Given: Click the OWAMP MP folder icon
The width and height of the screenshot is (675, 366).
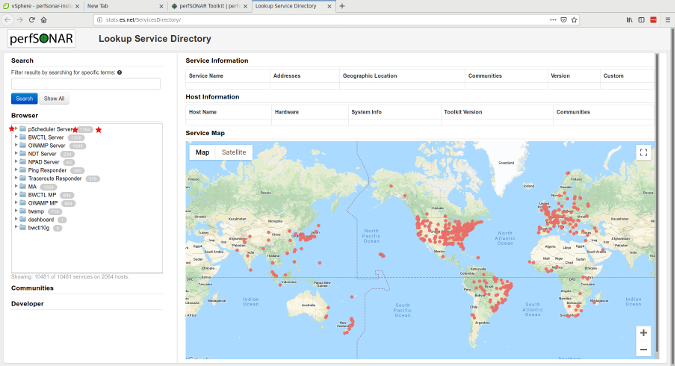Looking at the screenshot, I should point(23,203).
